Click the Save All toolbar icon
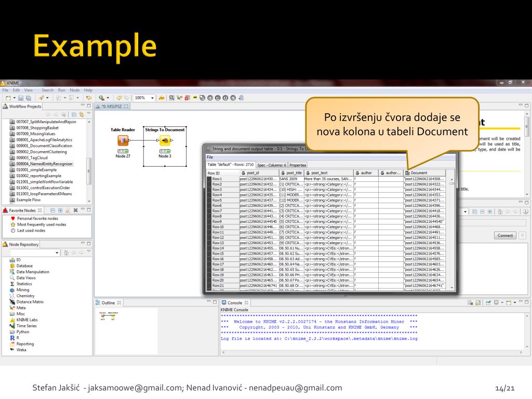 29,98
